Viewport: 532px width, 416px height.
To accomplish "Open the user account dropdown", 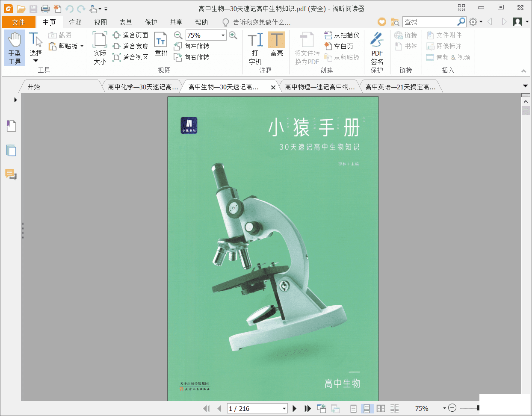I will (527, 22).
